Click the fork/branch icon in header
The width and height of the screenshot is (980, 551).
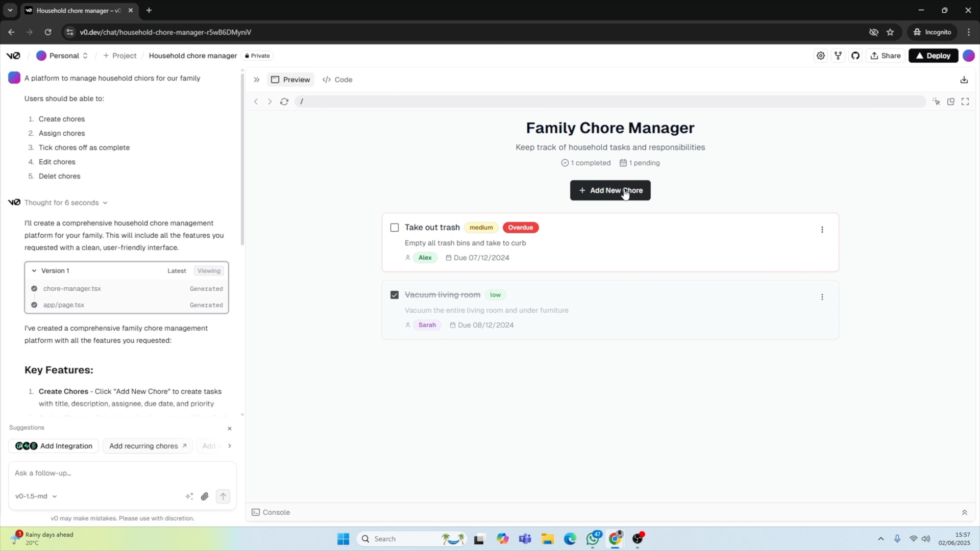click(x=838, y=56)
